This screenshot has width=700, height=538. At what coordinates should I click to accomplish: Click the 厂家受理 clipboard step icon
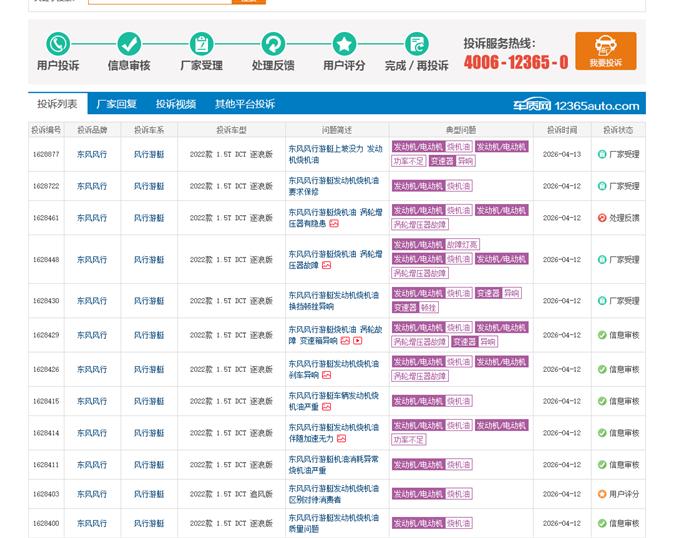click(201, 44)
